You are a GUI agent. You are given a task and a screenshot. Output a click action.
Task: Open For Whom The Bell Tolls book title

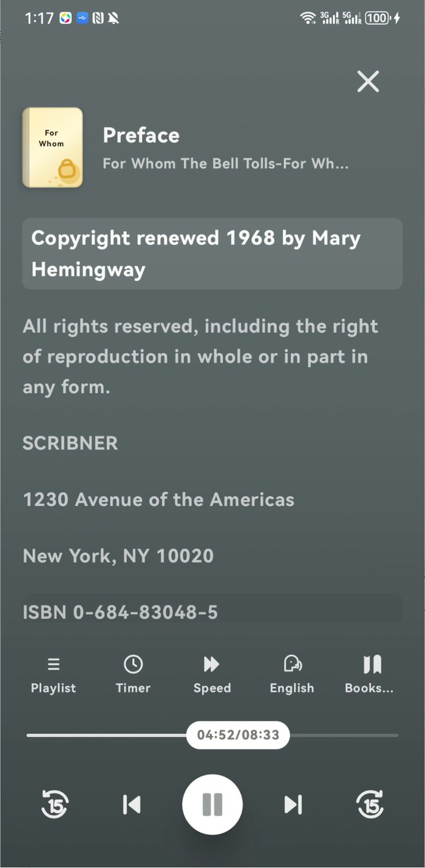[225, 164]
